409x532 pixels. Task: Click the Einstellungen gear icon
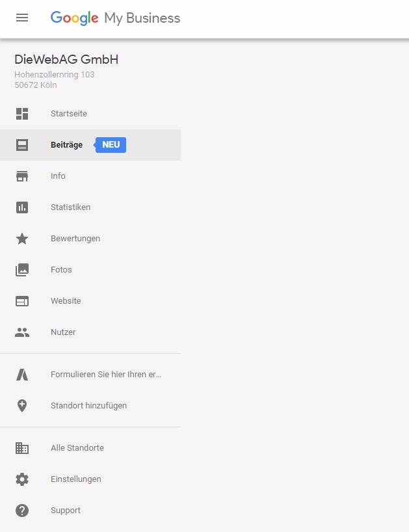[22, 479]
